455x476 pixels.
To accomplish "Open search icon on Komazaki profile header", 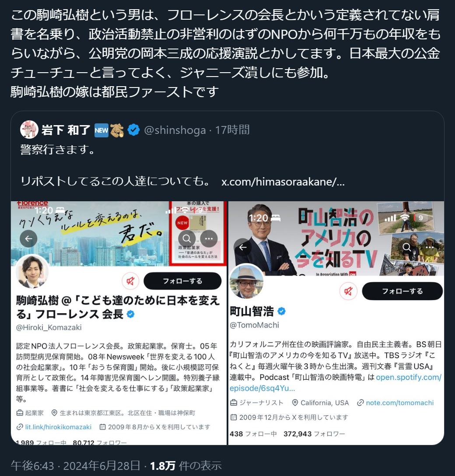I will tap(187, 238).
